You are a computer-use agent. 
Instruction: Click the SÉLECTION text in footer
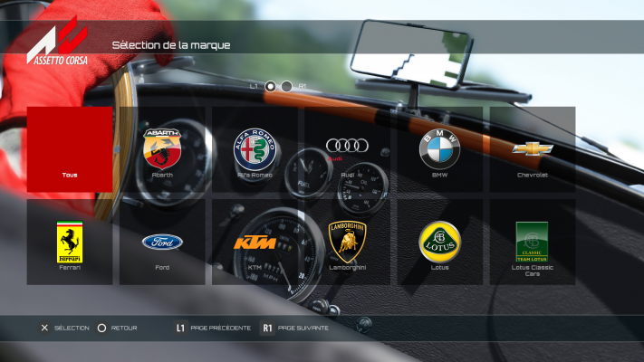[x=72, y=328]
